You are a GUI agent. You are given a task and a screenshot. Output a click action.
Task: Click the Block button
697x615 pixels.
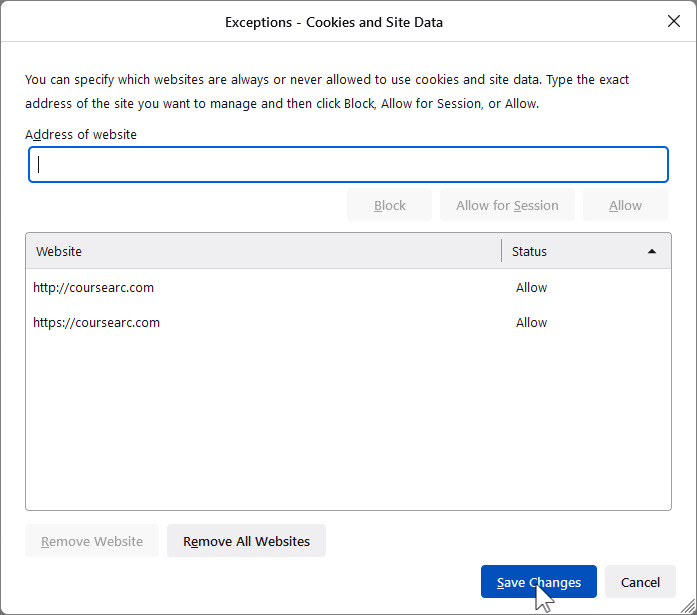coord(389,205)
